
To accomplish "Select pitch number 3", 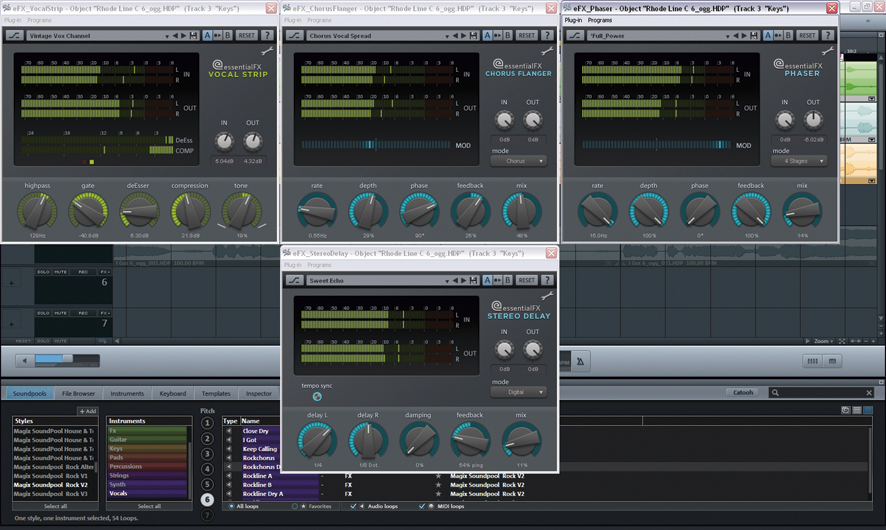I will [x=207, y=454].
